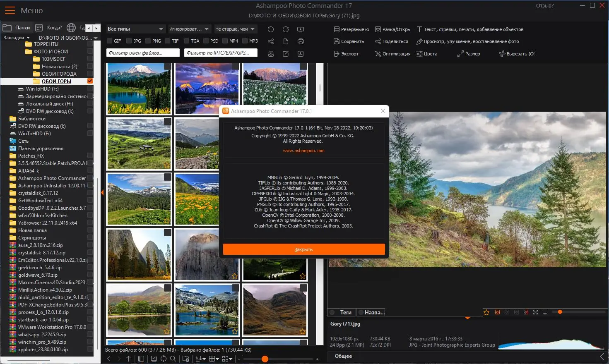This screenshot has width=609, height=364.
Task: Enable the PNG file type checkbox
Action: click(148, 41)
